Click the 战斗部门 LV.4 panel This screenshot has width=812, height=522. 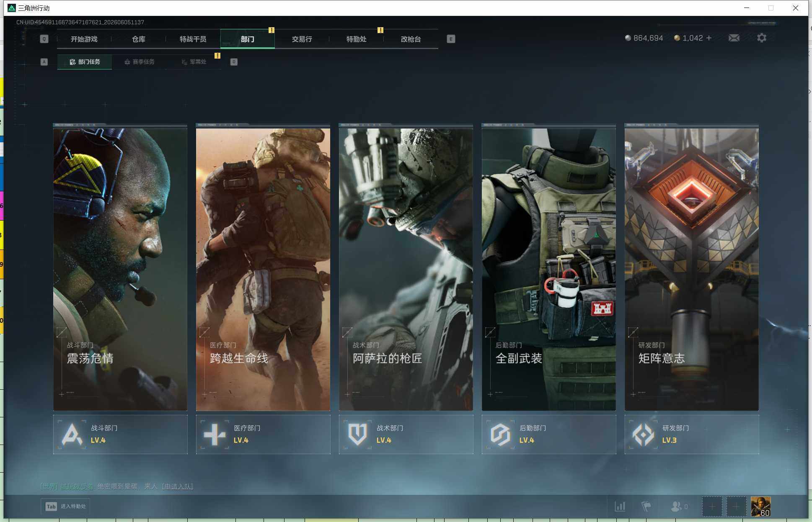pyautogui.click(x=120, y=435)
